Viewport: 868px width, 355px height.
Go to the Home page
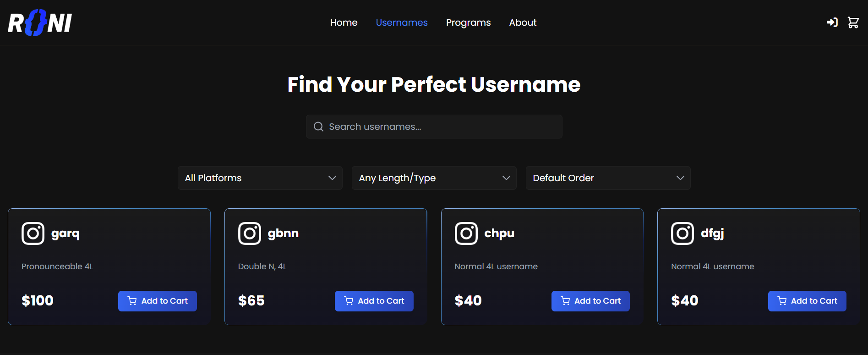[344, 22]
